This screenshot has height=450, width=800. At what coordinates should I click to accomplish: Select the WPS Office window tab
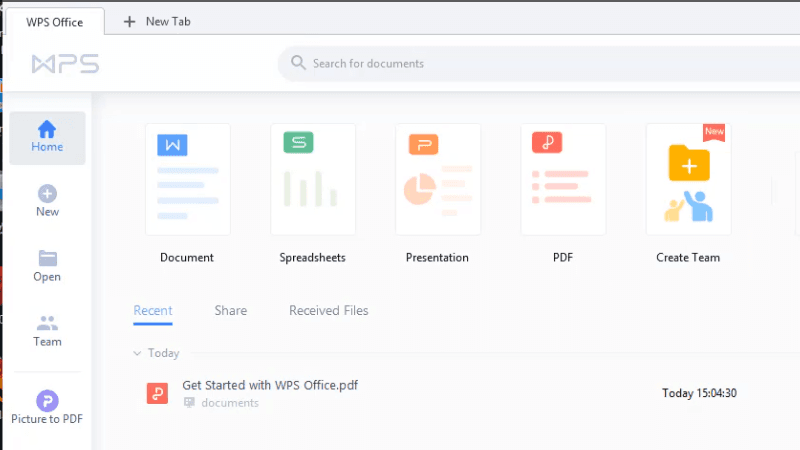tap(55, 22)
